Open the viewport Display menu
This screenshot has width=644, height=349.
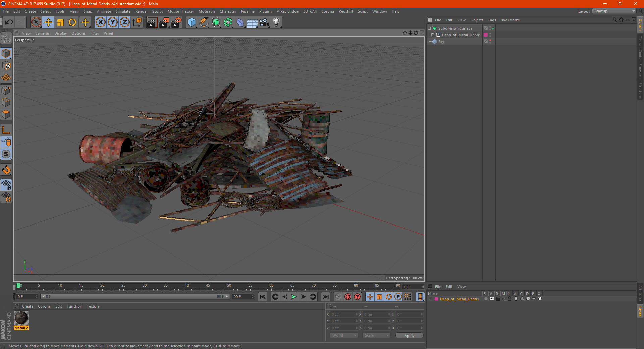click(x=60, y=33)
